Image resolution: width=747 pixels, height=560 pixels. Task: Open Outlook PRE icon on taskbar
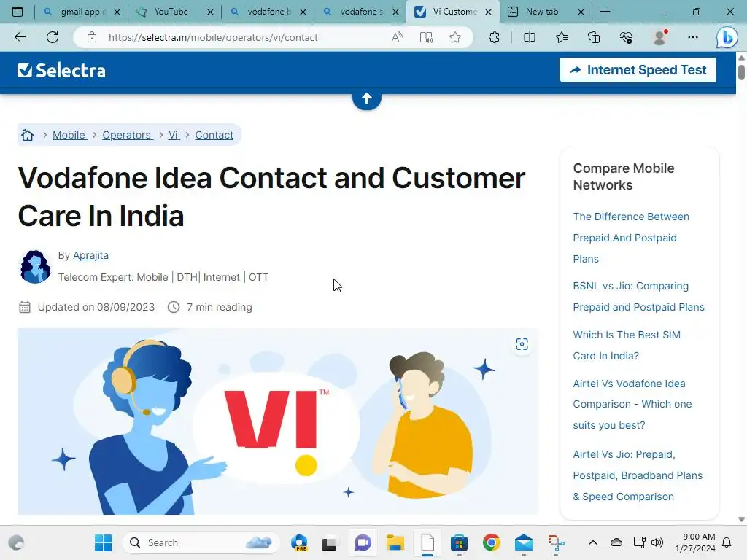(300, 542)
